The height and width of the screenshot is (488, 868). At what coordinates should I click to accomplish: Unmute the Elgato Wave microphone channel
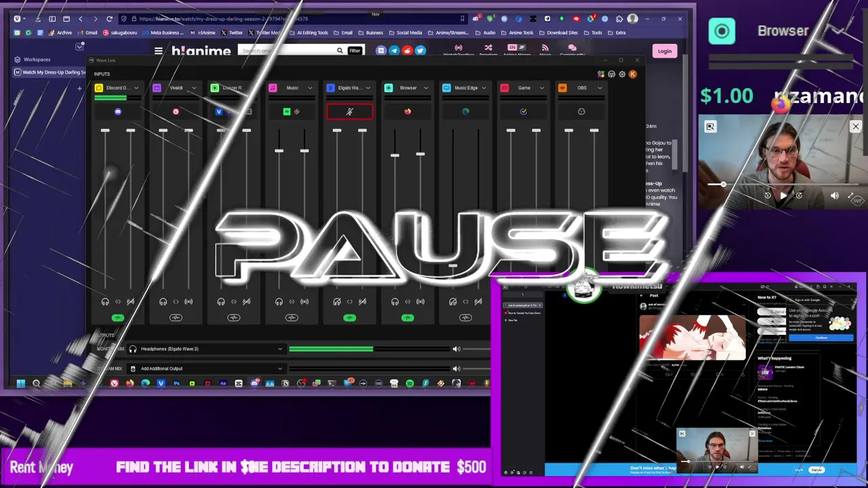349,111
